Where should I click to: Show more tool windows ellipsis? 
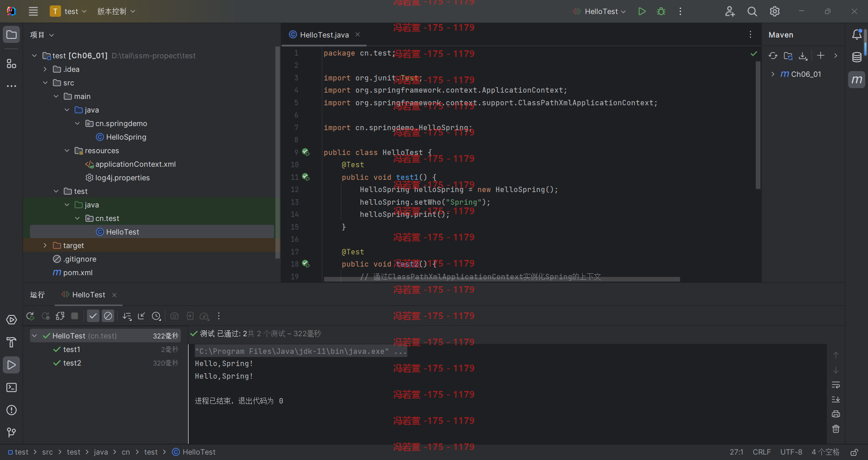pos(11,86)
